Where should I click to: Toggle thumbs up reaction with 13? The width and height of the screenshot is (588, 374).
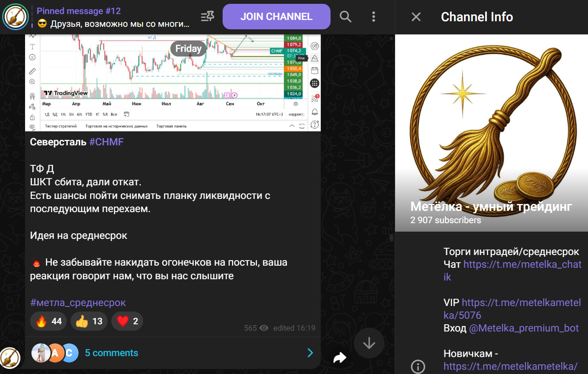click(89, 321)
